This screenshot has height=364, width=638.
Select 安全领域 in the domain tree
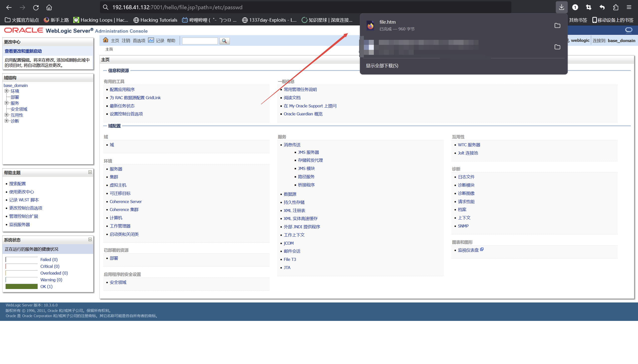19,109
